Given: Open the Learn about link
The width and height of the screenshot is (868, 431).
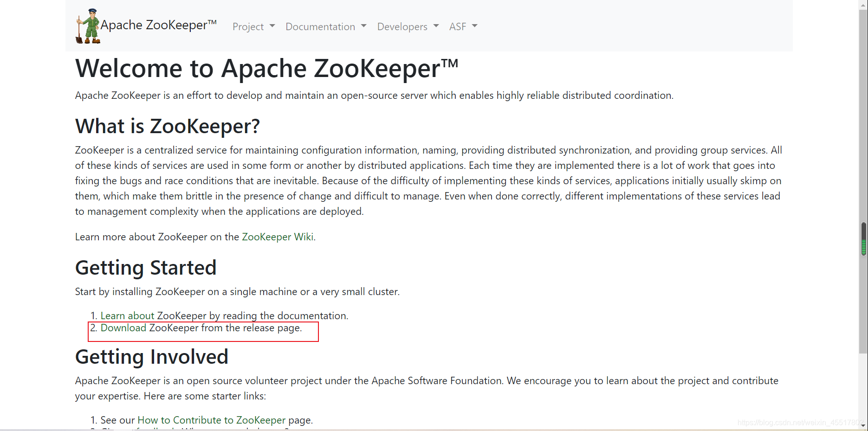Looking at the screenshot, I should tap(127, 315).
